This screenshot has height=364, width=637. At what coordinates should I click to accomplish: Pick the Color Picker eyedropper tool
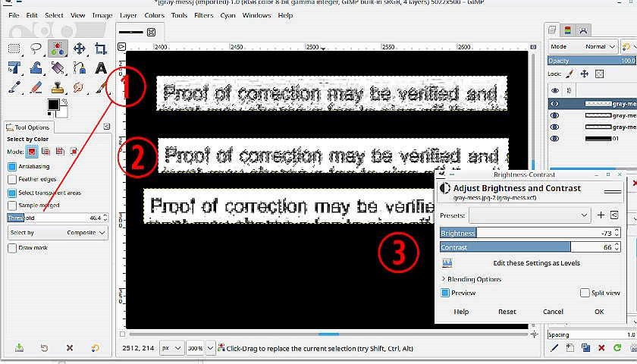pyautogui.click(x=14, y=87)
